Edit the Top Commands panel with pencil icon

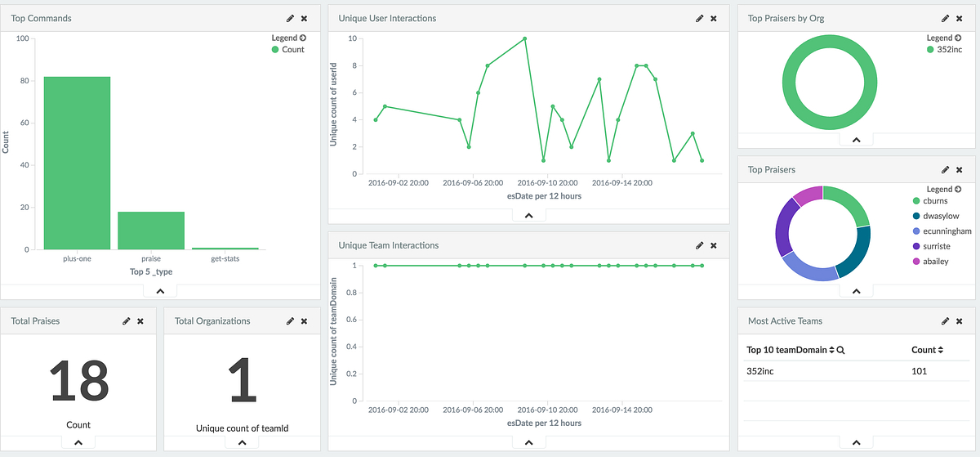pos(290,18)
